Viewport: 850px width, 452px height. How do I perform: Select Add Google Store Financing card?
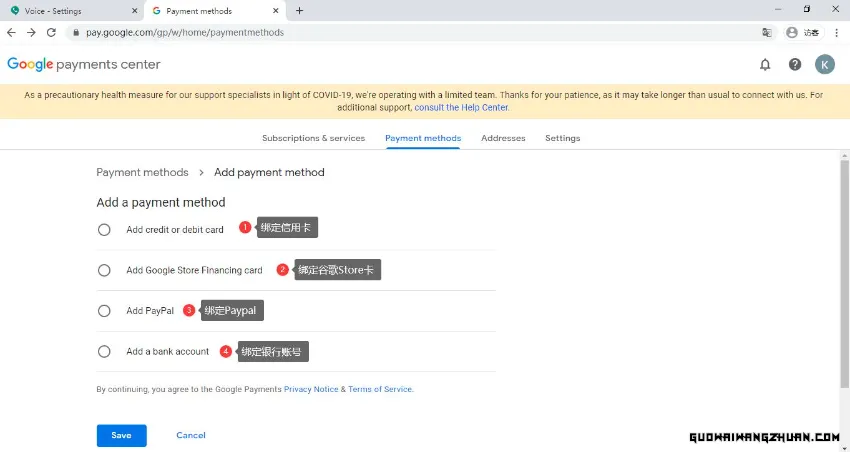[x=104, y=270]
